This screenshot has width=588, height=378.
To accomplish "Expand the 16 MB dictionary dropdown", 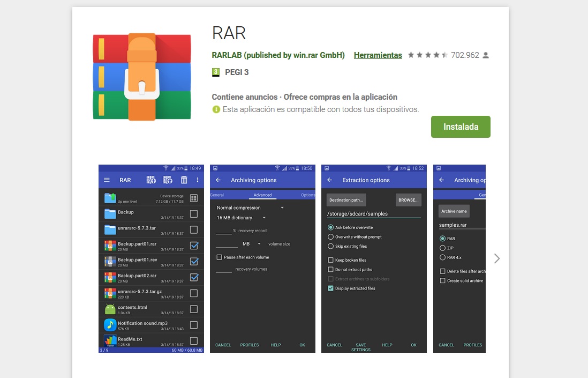I will pos(242,218).
